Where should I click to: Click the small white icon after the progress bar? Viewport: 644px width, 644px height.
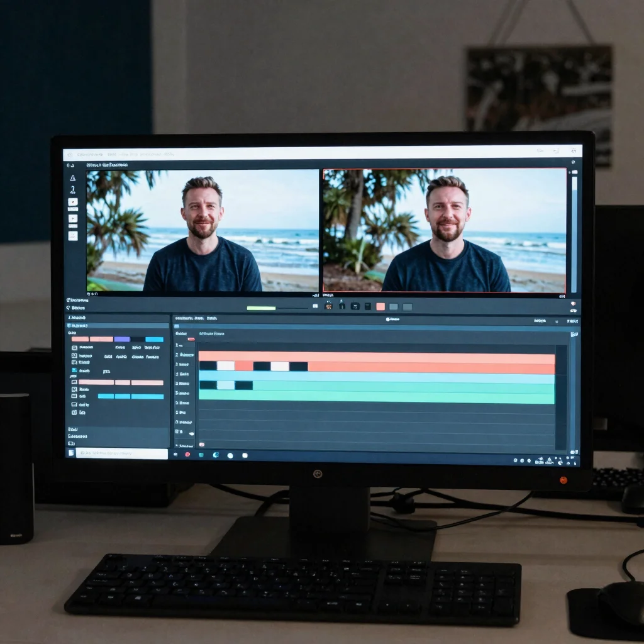[315, 306]
